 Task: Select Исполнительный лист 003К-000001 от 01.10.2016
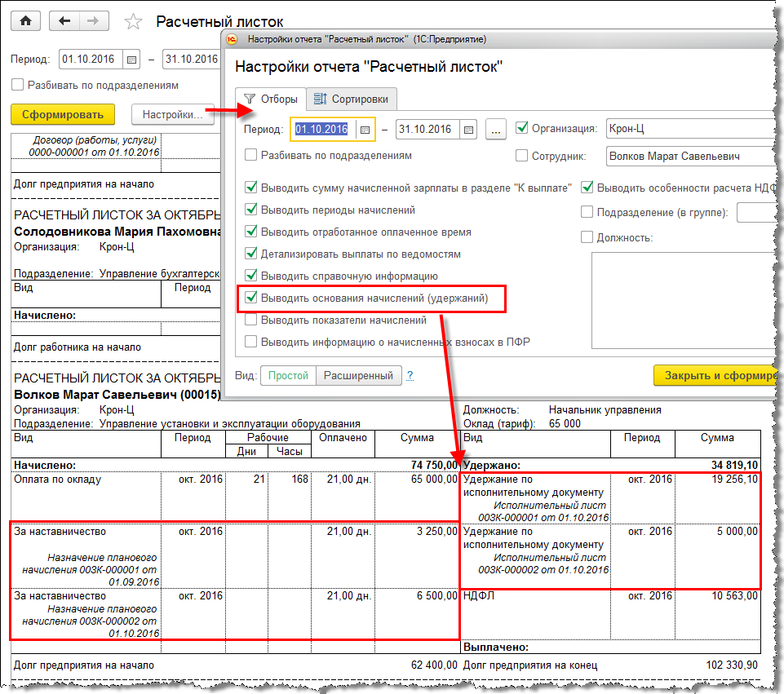(x=543, y=511)
